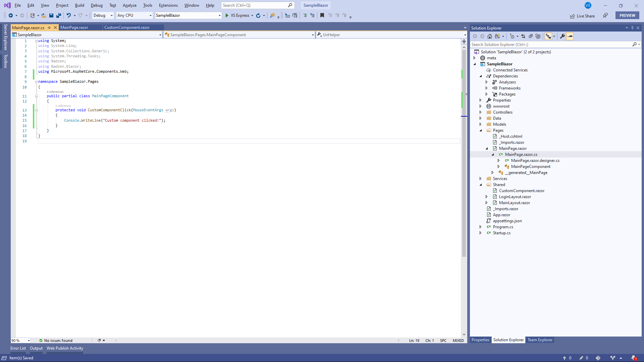
Task: Click the Pending Changes Filter clock icon
Action: point(512,36)
